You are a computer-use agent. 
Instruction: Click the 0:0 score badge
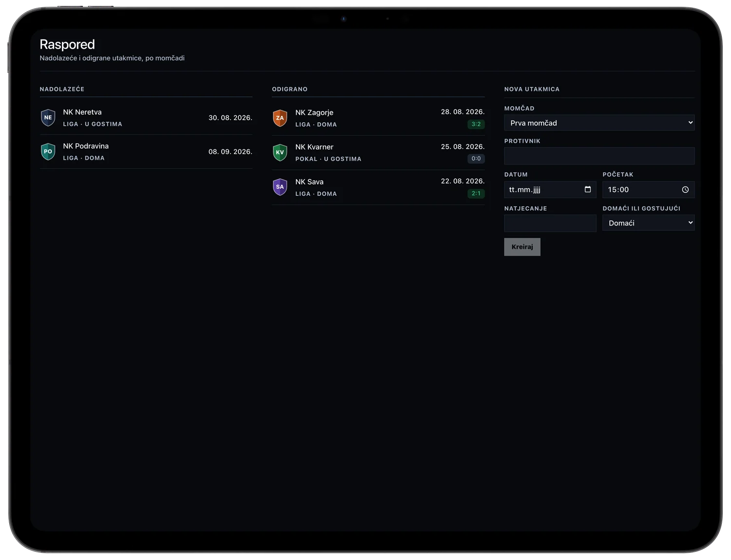pos(476,159)
